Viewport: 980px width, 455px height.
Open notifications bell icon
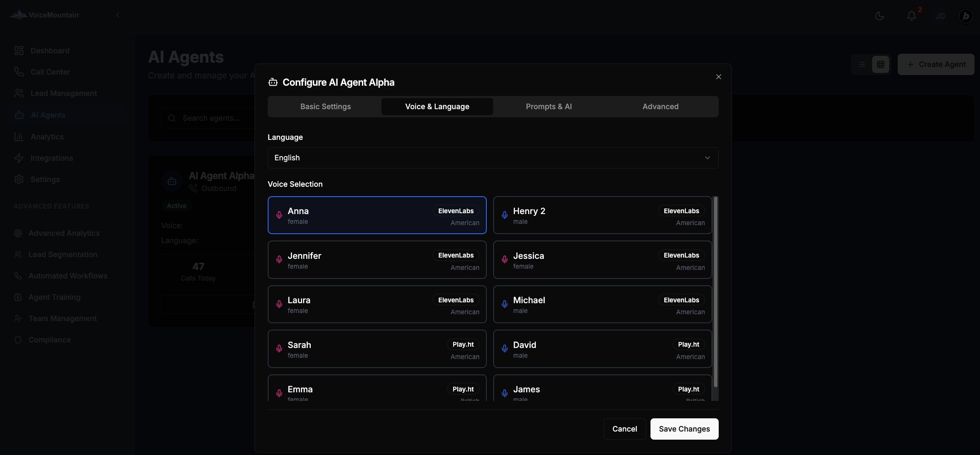911,16
